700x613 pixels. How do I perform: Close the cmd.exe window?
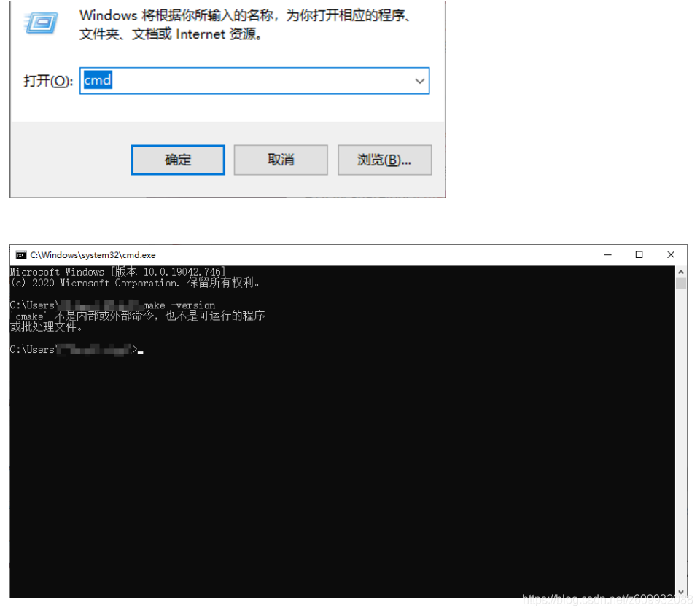coord(671,254)
